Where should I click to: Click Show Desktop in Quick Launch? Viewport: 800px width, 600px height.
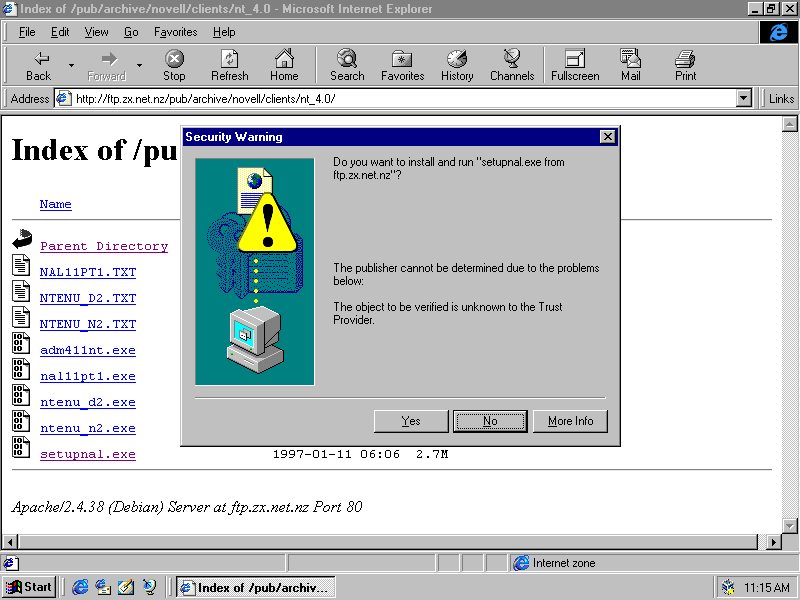pos(126,587)
